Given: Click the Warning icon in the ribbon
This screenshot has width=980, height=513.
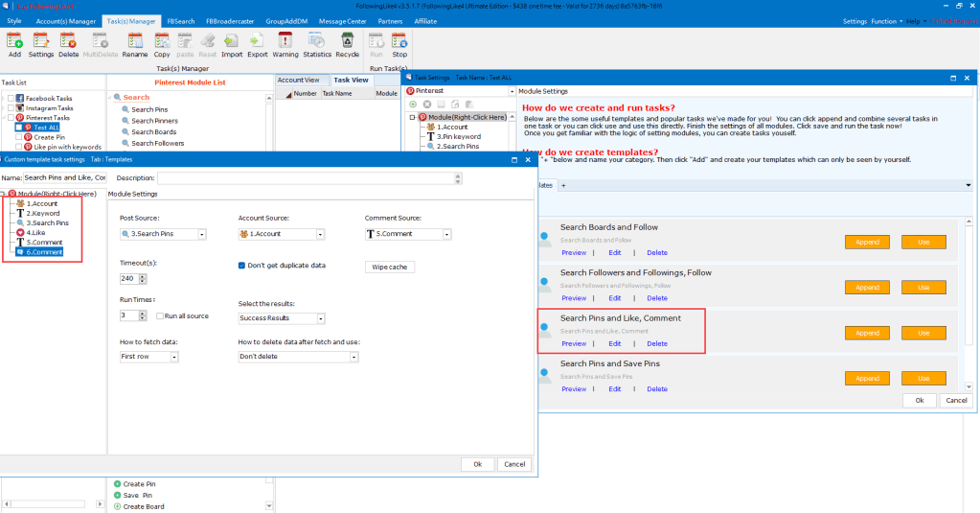Looking at the screenshot, I should pos(285,43).
